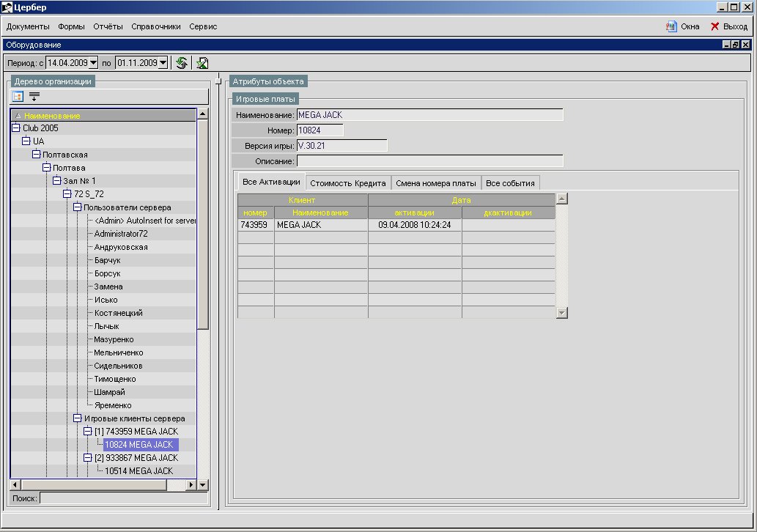Switch to the Все события tab

511,183
